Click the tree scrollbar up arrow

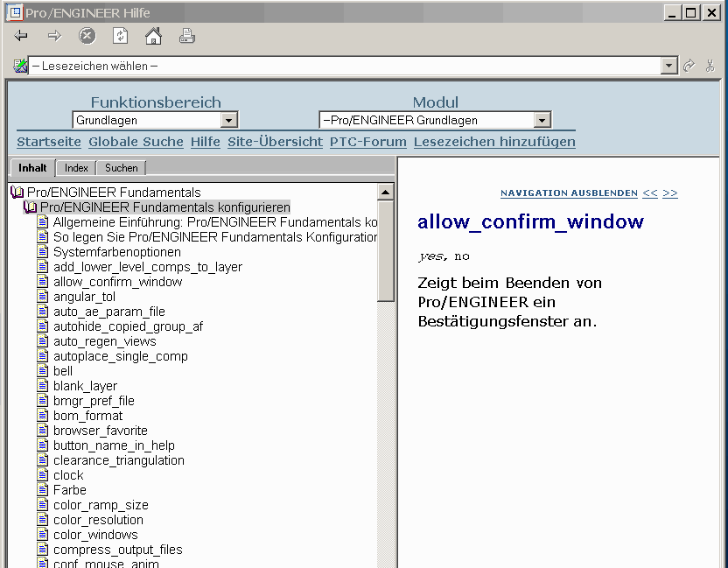coord(386,192)
